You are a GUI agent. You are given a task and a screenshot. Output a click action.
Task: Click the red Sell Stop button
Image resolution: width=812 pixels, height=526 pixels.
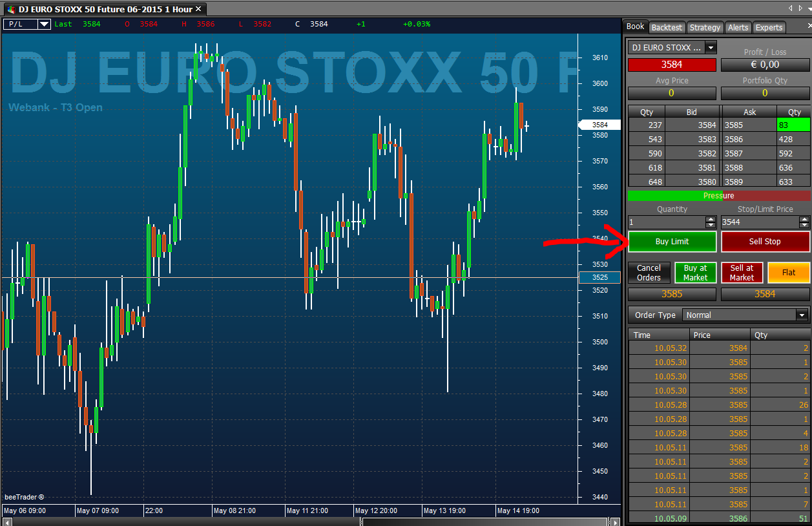point(765,242)
